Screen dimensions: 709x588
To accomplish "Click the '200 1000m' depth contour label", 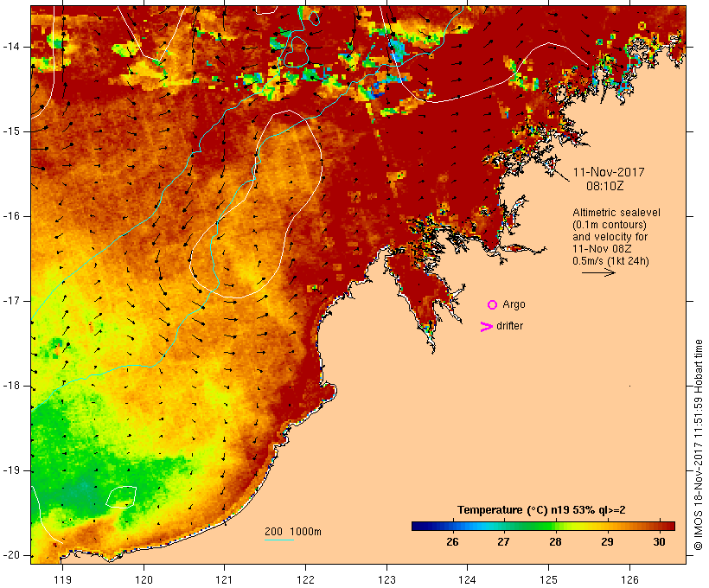I will 293,532.
